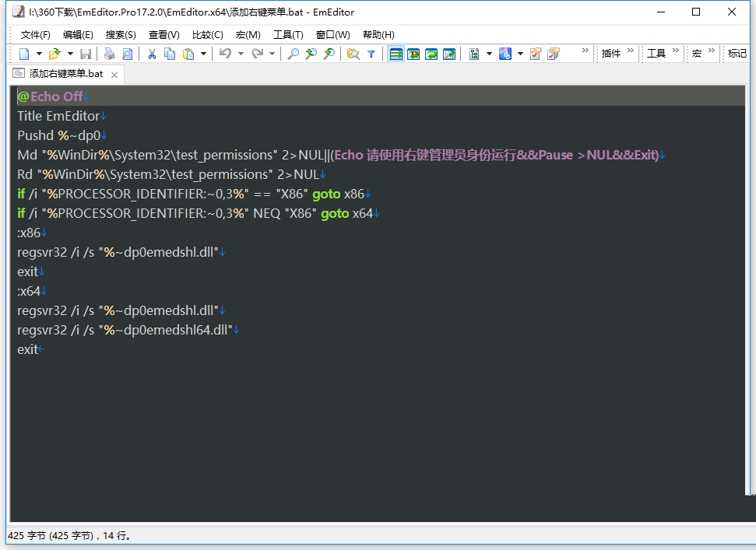Open the 工具(T) menu
This screenshot has width=756, height=550.
click(x=288, y=34)
